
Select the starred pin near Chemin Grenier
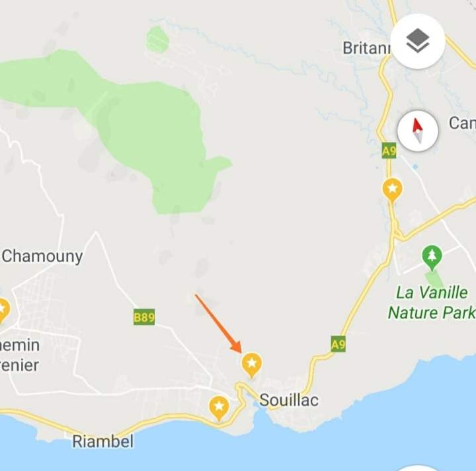tap(3, 310)
